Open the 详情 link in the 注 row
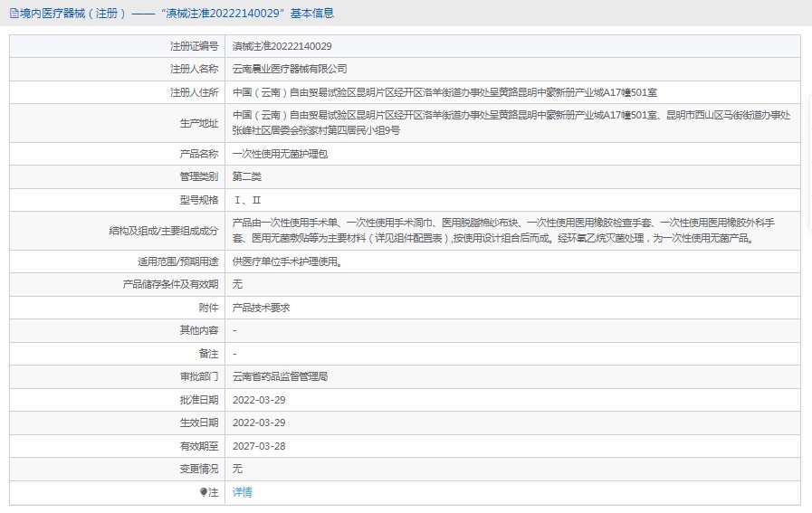The image size is (812, 513). coord(242,492)
